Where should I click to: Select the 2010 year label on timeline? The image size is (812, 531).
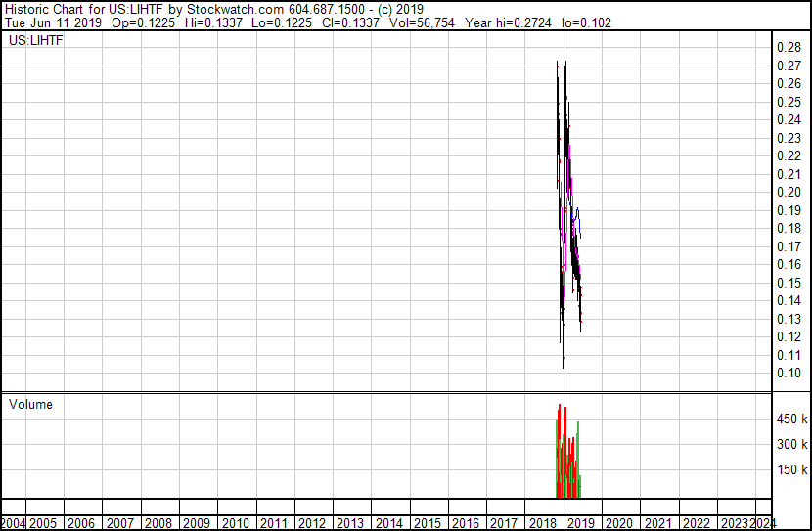click(235, 523)
